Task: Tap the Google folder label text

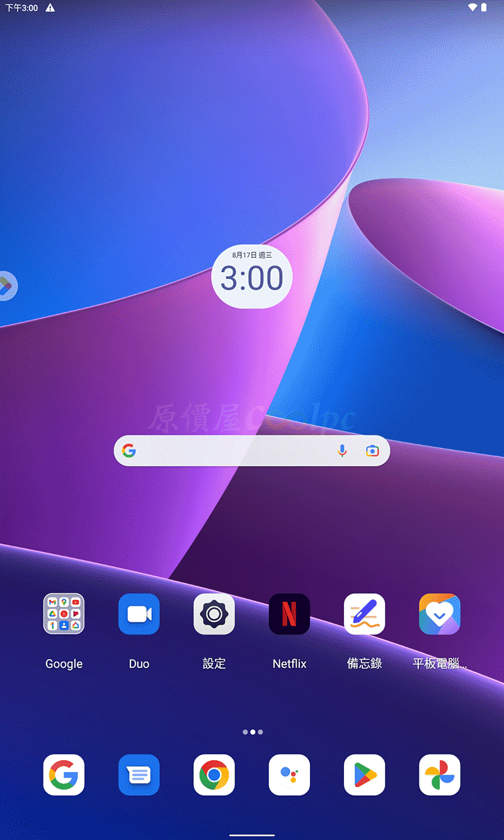Action: [x=64, y=664]
